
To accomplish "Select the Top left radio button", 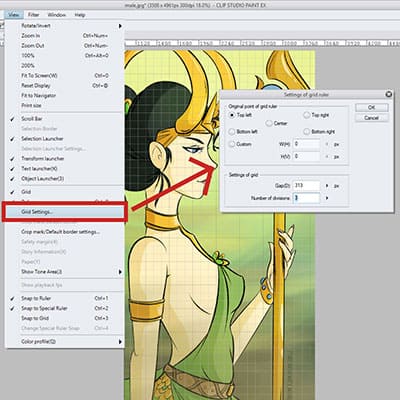I will (x=232, y=115).
